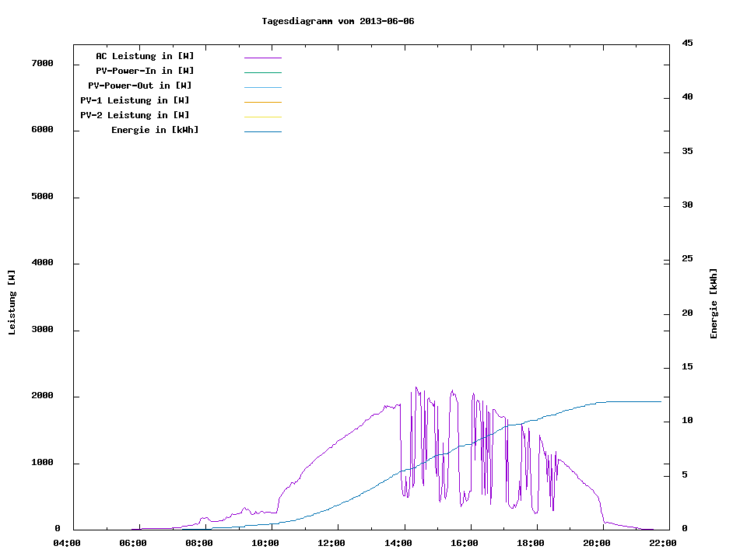Click the light blue PV-Power-Out legend line
Viewport: 747px width, 560px height.
pos(262,87)
